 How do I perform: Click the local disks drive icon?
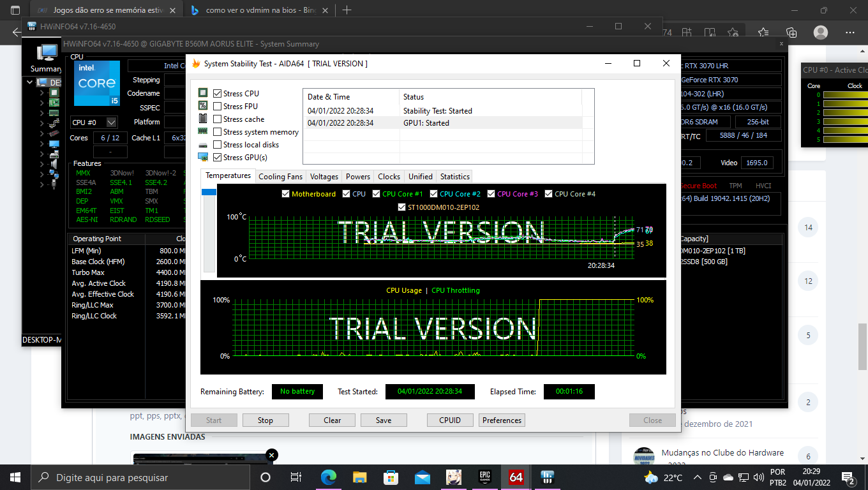[203, 145]
